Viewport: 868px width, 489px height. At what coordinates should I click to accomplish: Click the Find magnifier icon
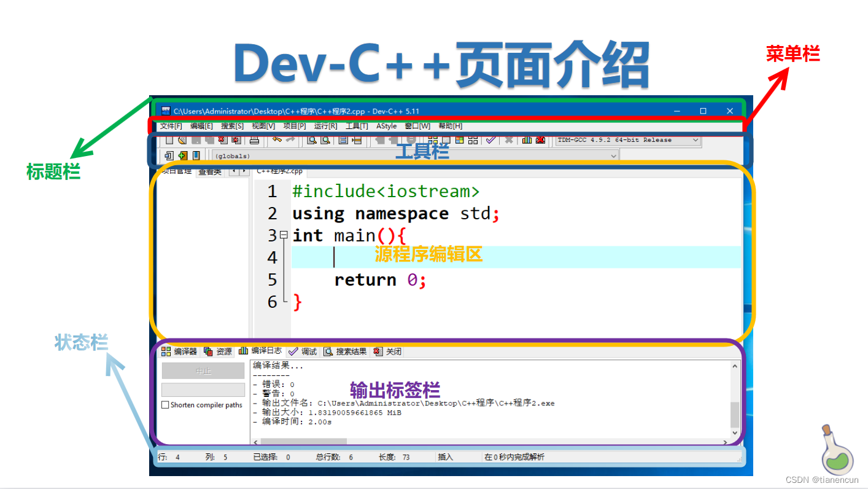312,140
